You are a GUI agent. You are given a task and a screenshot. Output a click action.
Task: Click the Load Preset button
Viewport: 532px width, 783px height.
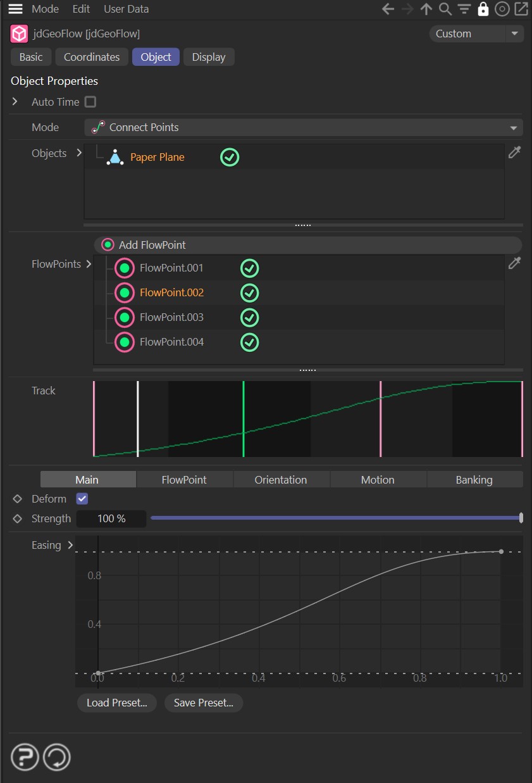pyautogui.click(x=117, y=703)
